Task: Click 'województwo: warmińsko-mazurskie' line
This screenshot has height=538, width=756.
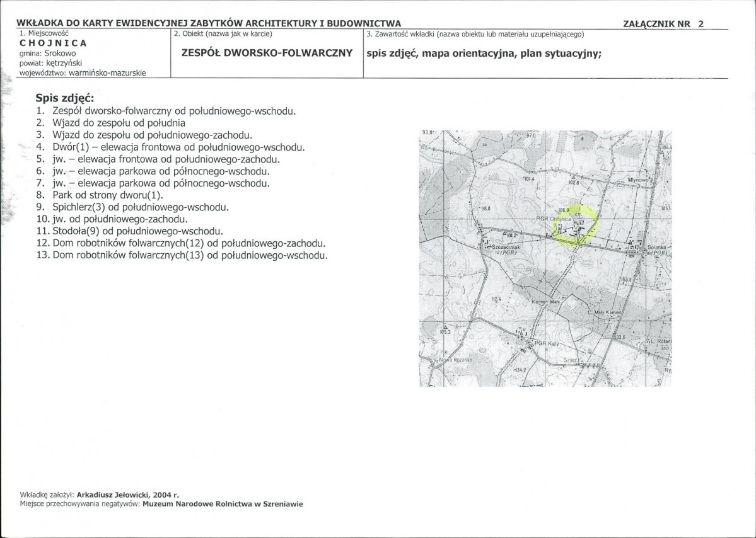Action: pyautogui.click(x=83, y=73)
